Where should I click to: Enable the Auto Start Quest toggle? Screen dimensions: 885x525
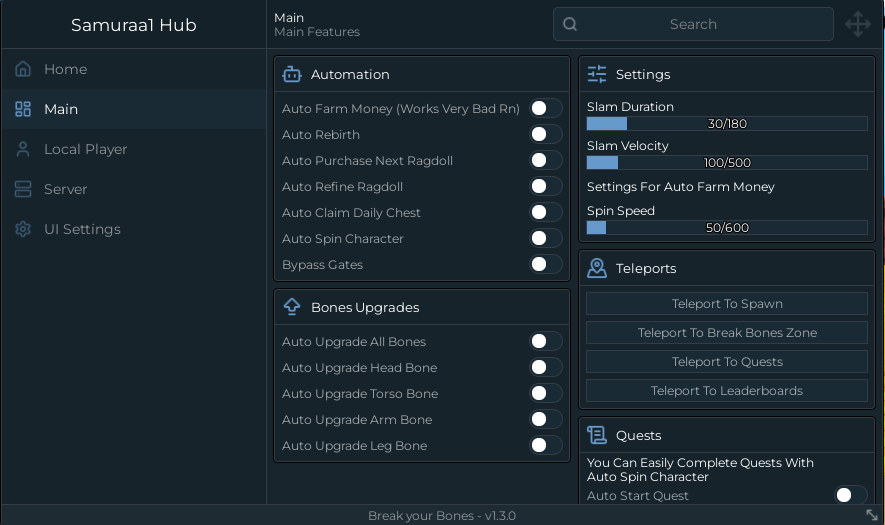pyautogui.click(x=851, y=495)
